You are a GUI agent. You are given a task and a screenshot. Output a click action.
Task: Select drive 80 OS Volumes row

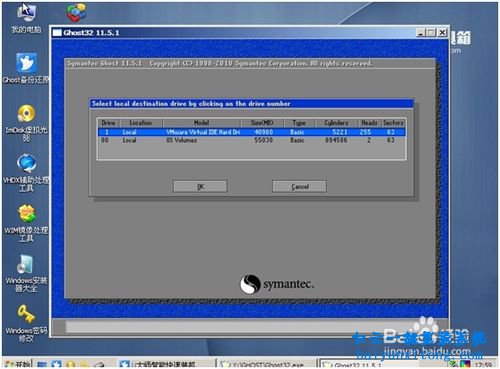252,140
